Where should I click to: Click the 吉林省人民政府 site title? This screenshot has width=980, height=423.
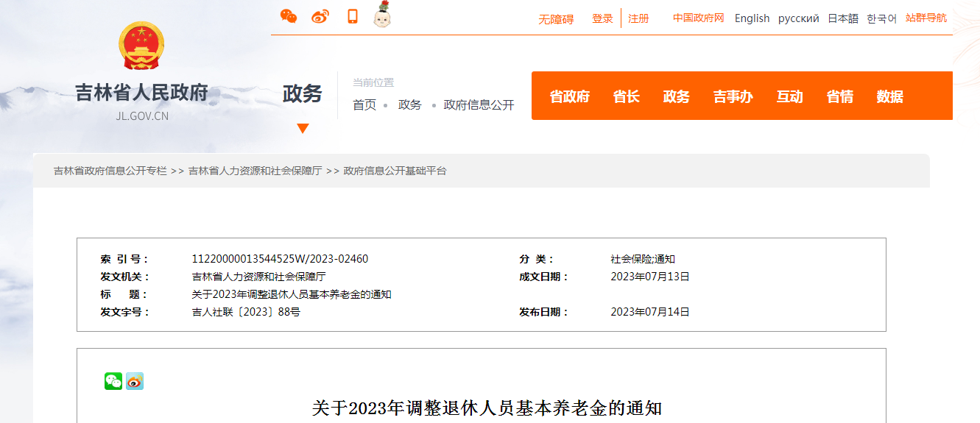coord(142,93)
